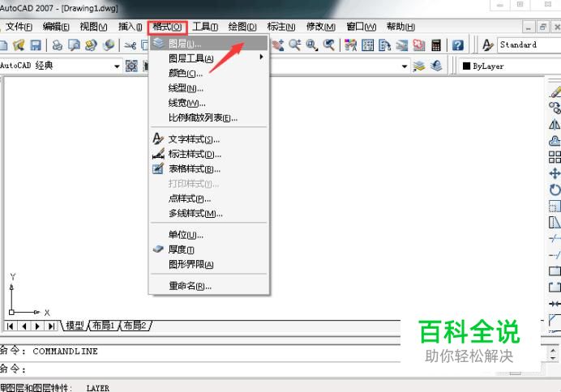Open DesignCenter from the toolbar

pos(367,45)
